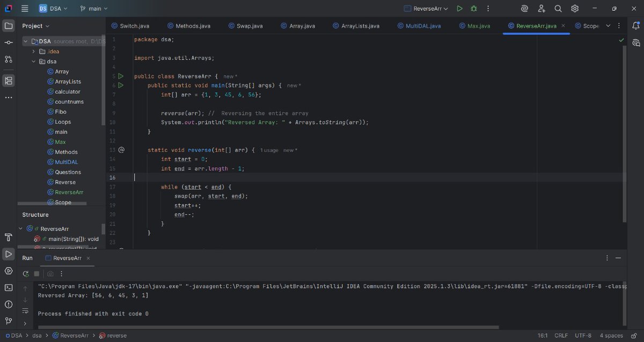
Task: Open the Terminal tool window icon
Action: [x=9, y=287]
